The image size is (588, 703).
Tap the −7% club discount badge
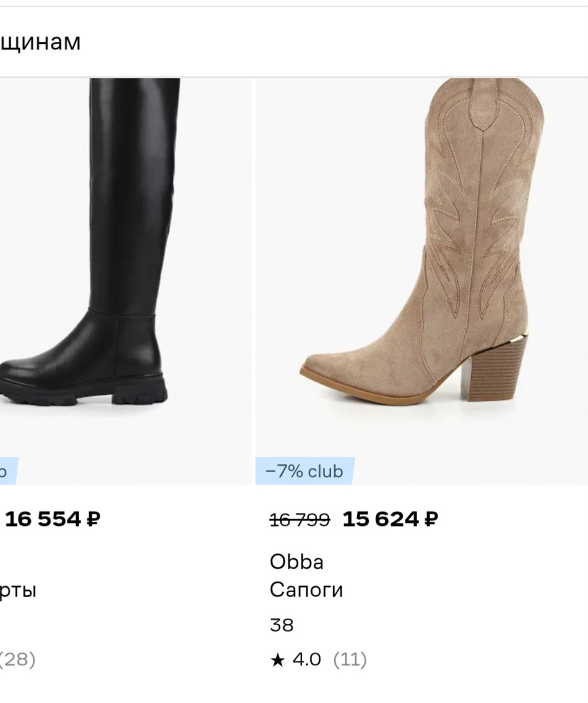click(x=305, y=472)
